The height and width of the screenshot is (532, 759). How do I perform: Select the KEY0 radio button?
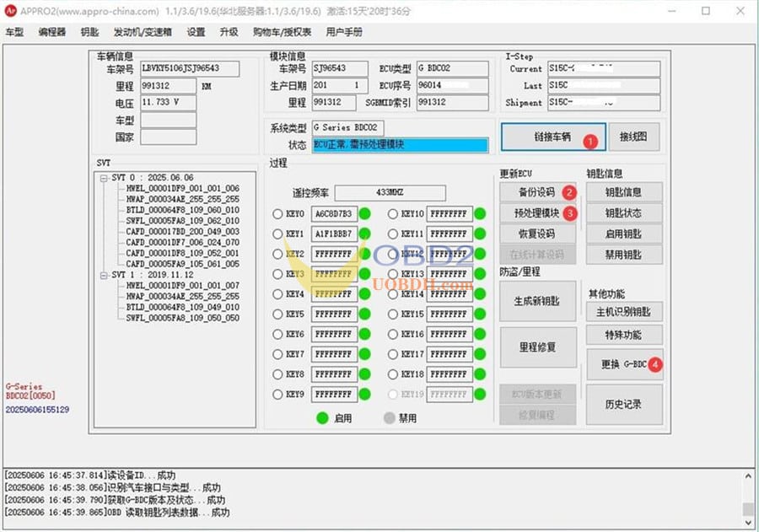[277, 213]
